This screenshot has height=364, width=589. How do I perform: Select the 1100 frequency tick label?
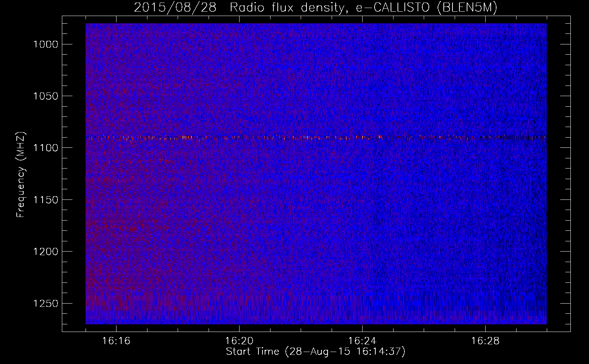46,148
